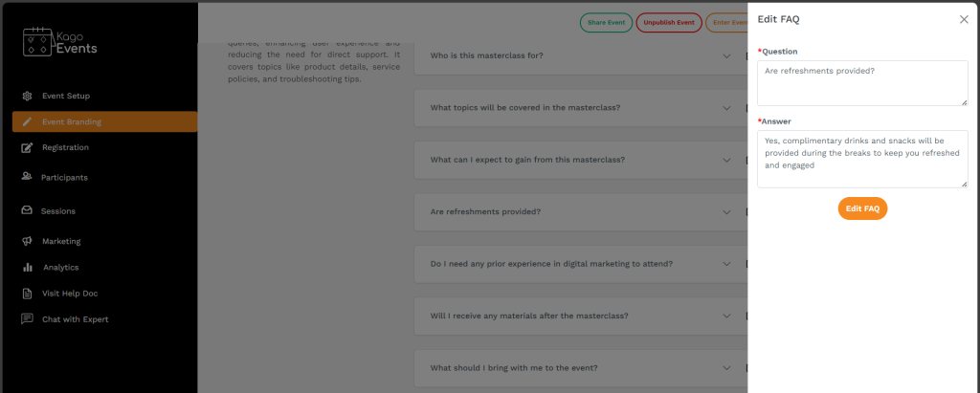Click the Analytics bar chart icon

(28, 267)
